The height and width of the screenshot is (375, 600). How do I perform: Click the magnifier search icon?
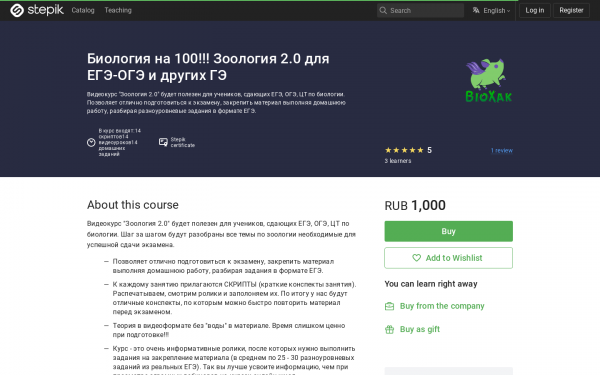pos(383,10)
